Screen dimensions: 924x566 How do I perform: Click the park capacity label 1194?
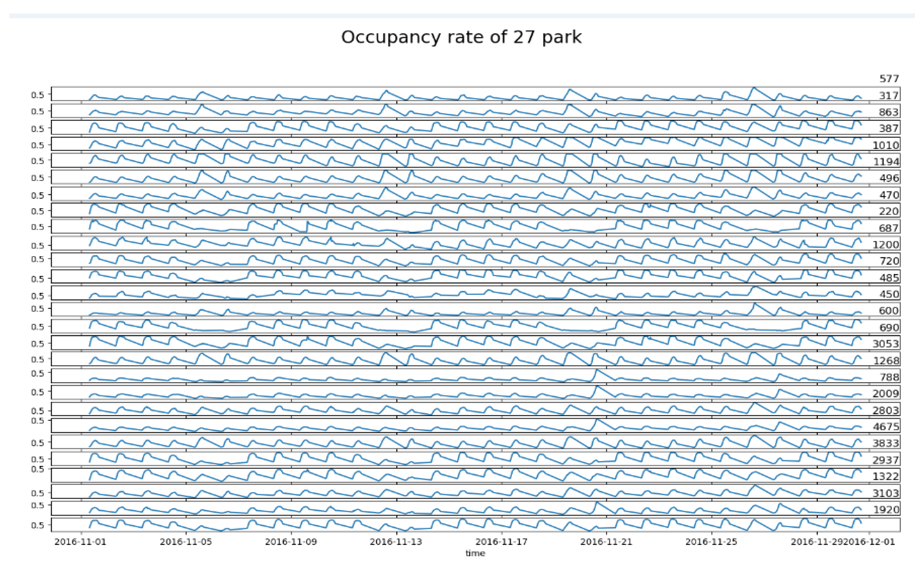[x=886, y=162]
